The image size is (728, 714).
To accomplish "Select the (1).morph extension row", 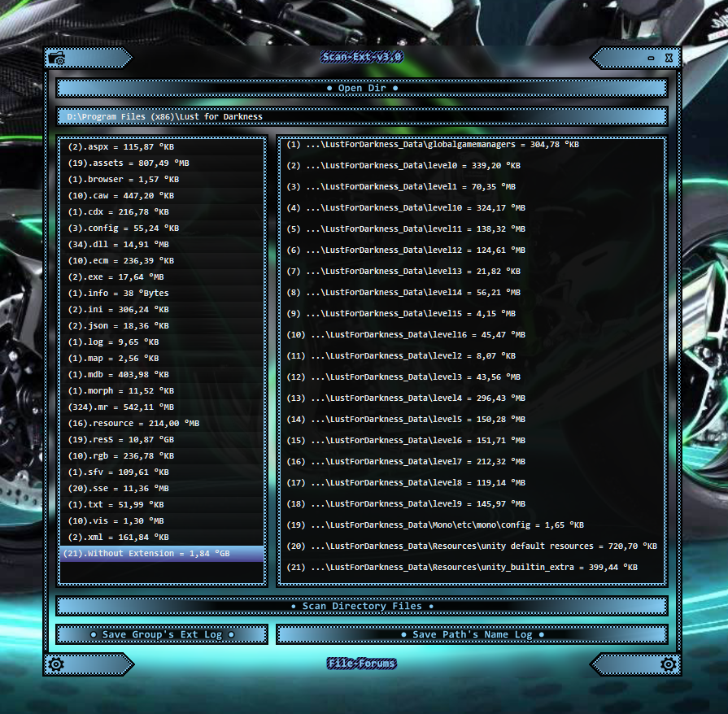I will pos(162,390).
